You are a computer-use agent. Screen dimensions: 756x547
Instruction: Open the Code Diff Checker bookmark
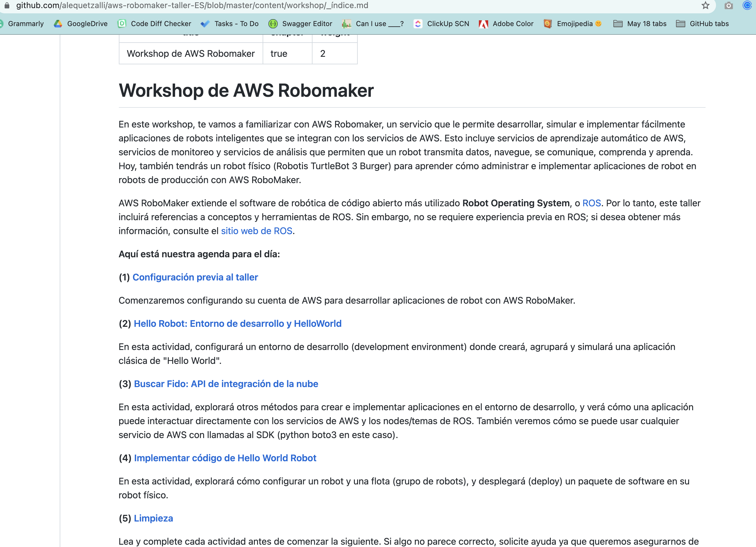154,24
